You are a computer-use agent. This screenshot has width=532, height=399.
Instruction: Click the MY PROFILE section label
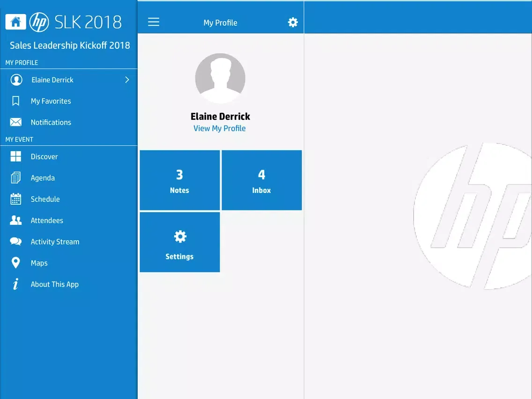click(x=22, y=63)
